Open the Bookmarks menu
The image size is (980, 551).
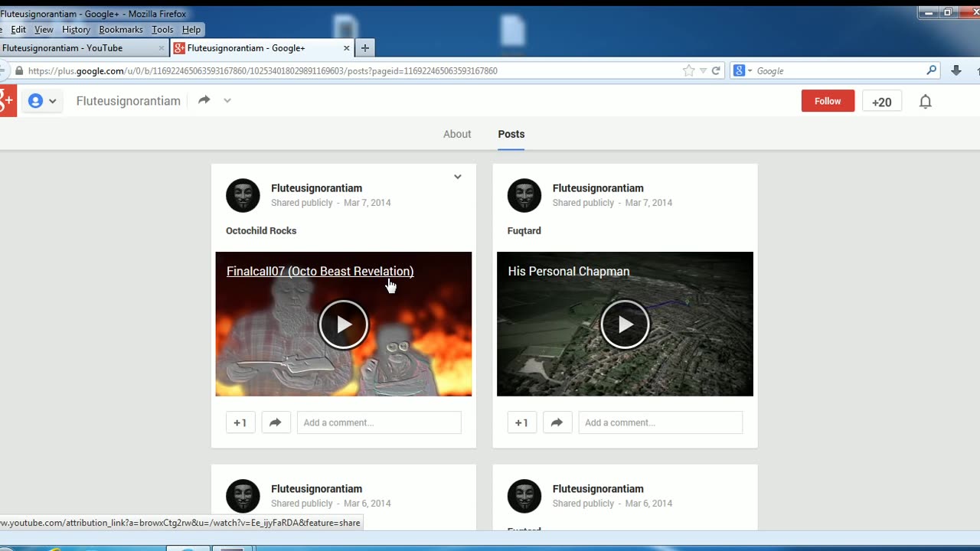pyautogui.click(x=121, y=30)
